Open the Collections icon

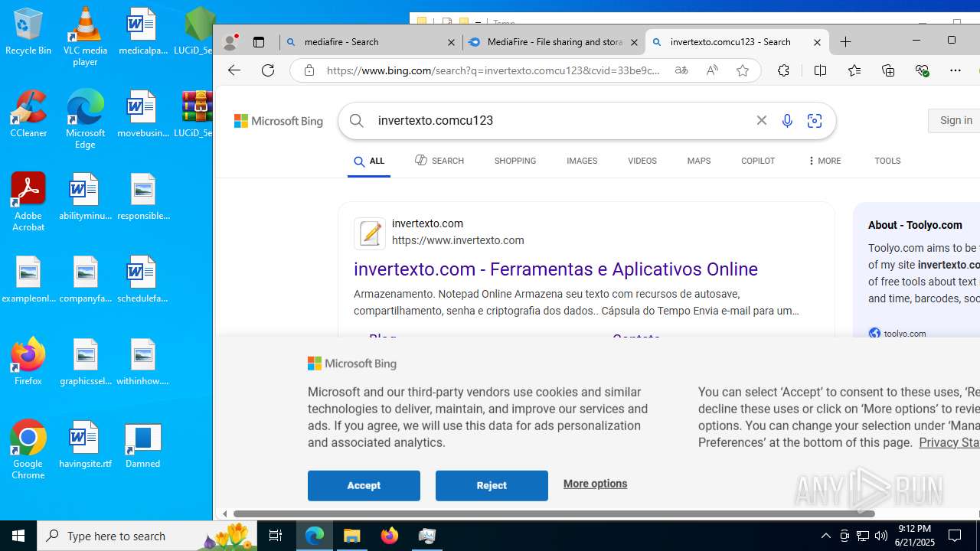pos(888,70)
